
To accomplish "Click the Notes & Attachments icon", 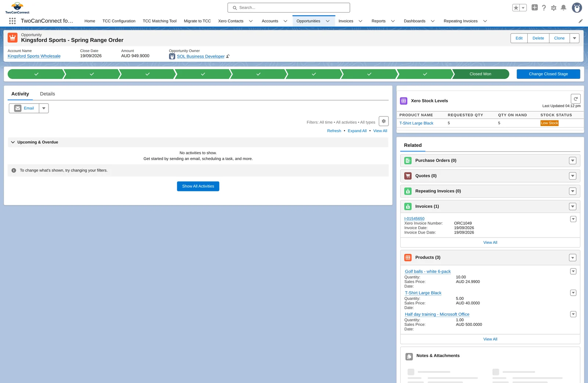I will (x=409, y=357).
